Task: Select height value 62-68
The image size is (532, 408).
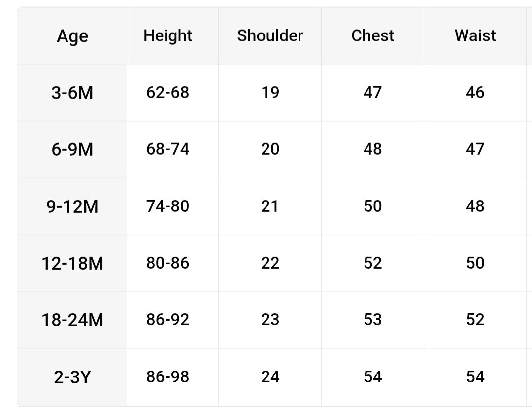Action: [x=167, y=92]
